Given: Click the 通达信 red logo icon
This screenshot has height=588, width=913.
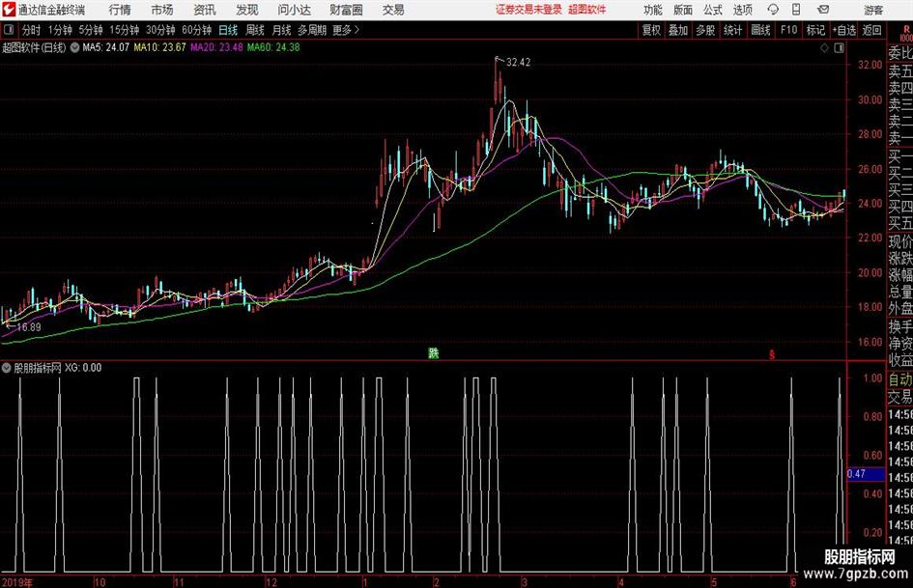Looking at the screenshot, I should [x=8, y=10].
